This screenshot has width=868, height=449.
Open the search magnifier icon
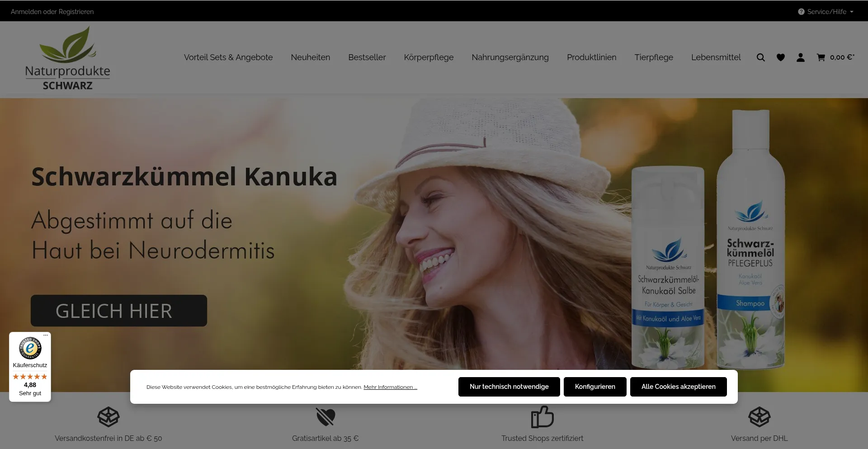pos(760,57)
